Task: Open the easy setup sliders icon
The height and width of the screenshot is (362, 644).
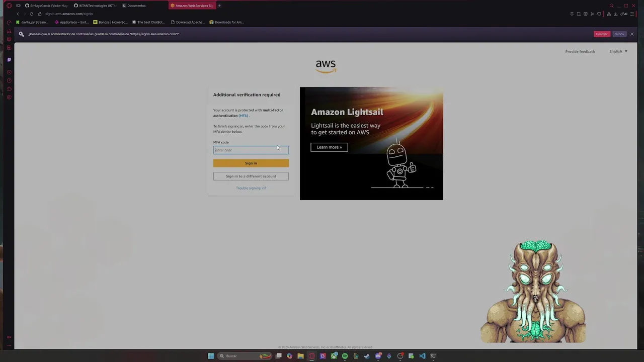Action: 632,14
